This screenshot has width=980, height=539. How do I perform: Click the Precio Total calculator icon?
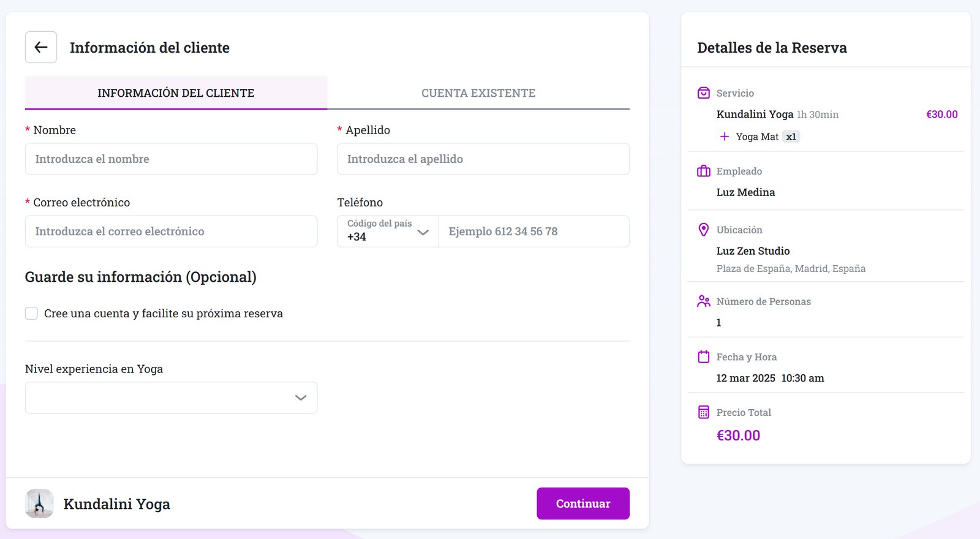point(704,412)
